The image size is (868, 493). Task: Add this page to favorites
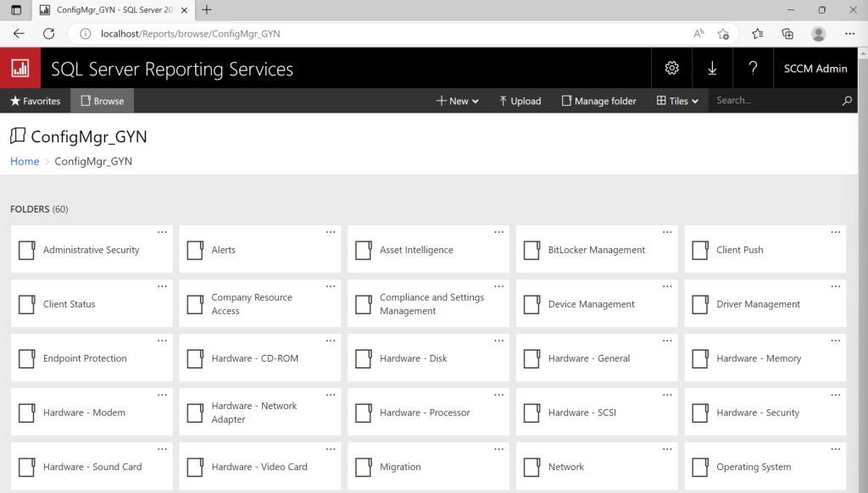click(x=723, y=34)
